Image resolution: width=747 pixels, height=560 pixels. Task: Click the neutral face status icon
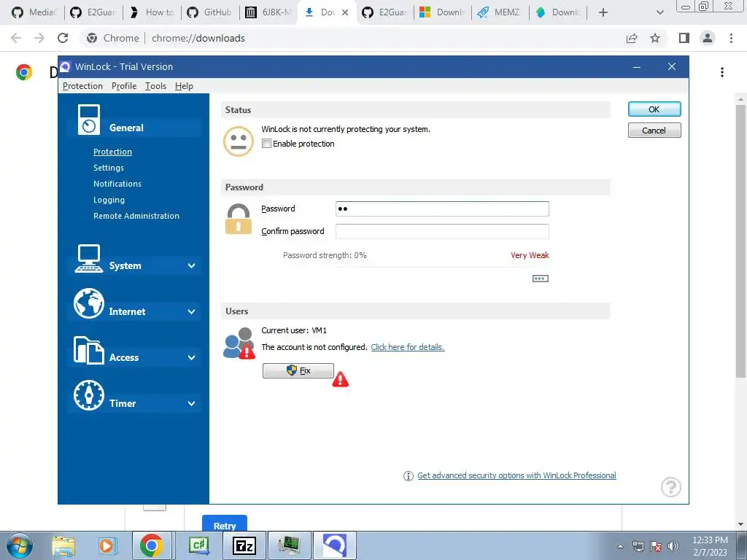click(239, 141)
